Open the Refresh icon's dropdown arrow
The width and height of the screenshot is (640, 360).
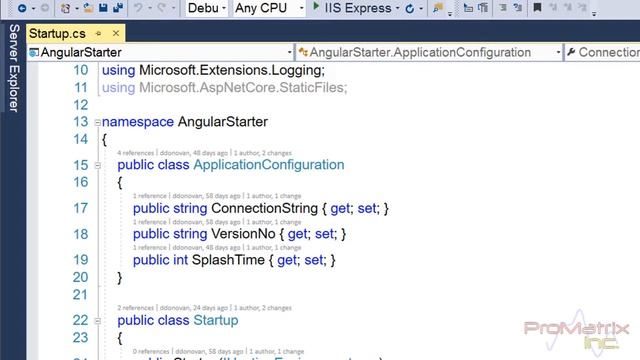(421, 8)
